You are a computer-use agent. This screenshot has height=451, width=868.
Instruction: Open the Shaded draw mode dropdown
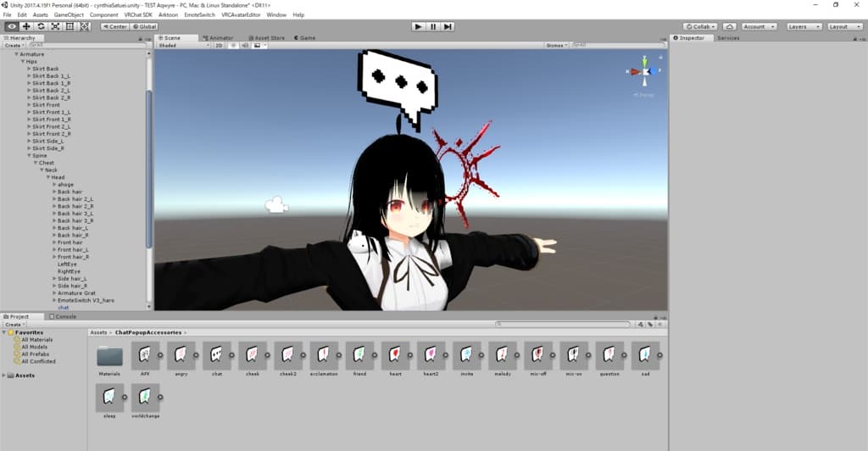point(183,45)
